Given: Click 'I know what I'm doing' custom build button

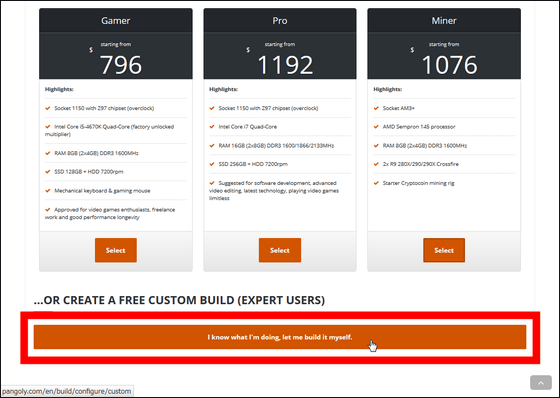Looking at the screenshot, I should pyautogui.click(x=280, y=337).
